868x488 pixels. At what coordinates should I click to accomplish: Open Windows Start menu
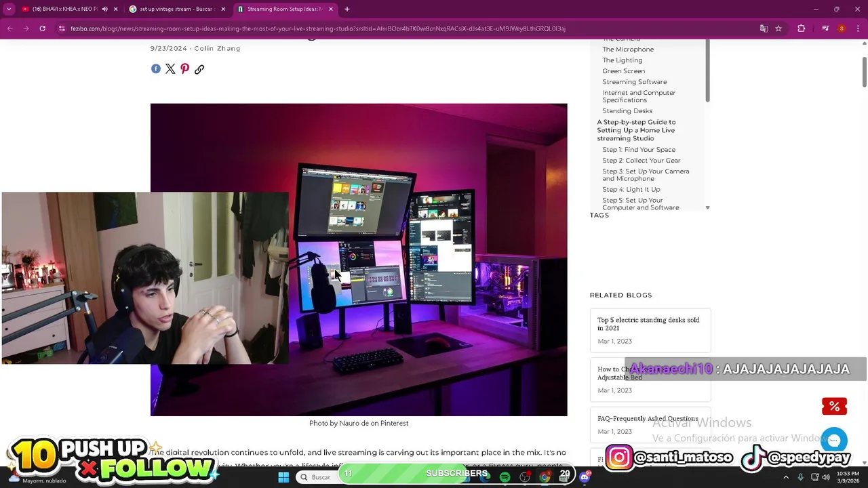[283, 477]
